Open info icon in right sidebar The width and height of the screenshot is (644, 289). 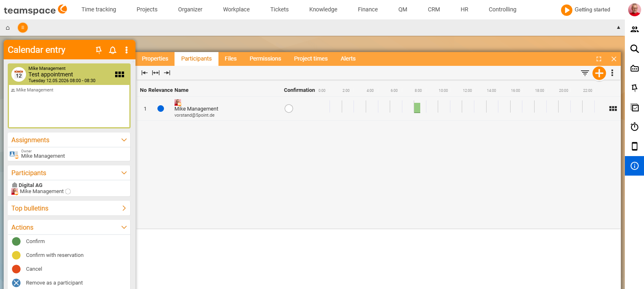[635, 166]
